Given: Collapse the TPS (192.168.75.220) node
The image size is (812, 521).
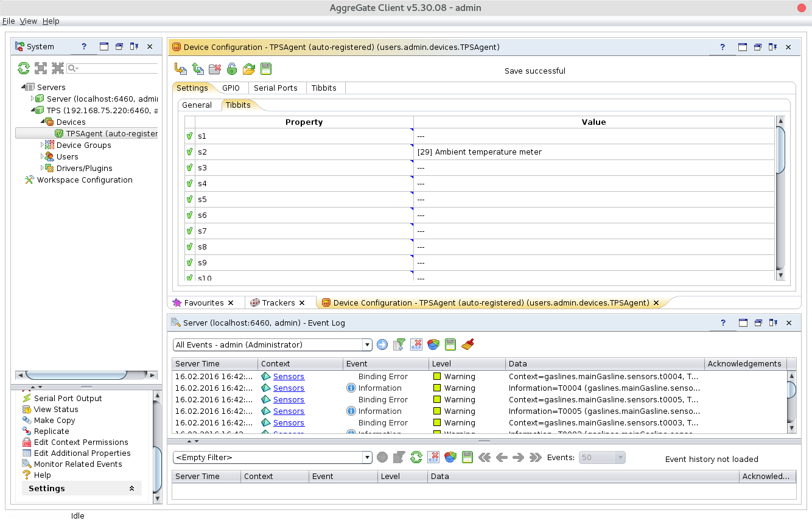Looking at the screenshot, I should (33, 110).
